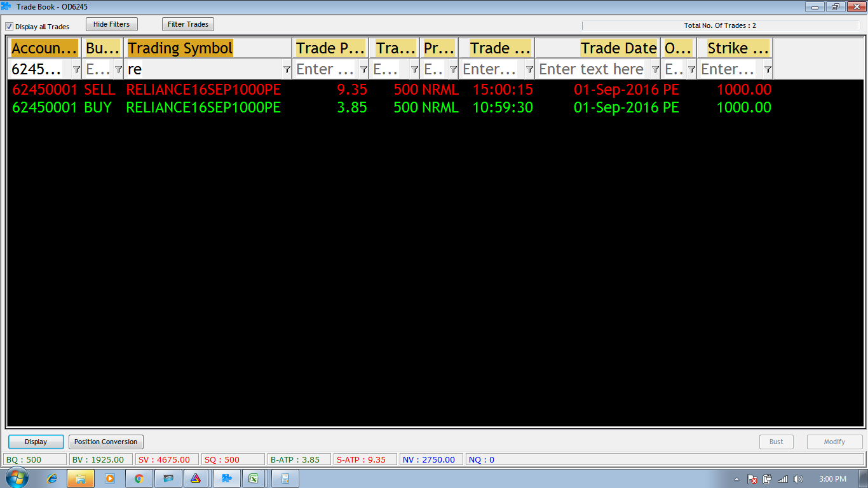Click the Filter Trades button
Screen dimensions: 868x488
(188, 24)
